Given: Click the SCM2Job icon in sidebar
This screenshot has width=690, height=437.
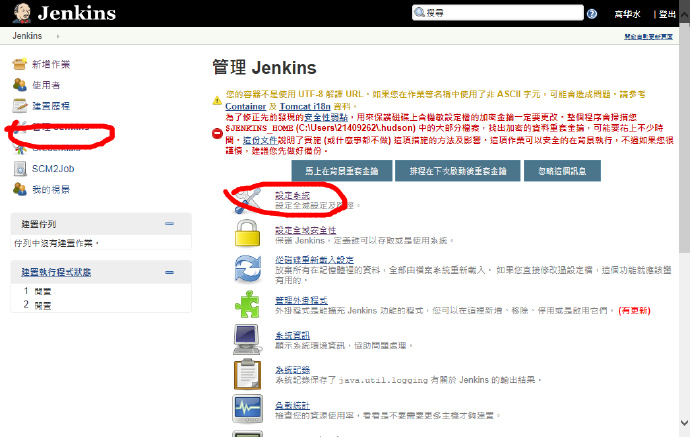Looking at the screenshot, I should click(x=19, y=169).
